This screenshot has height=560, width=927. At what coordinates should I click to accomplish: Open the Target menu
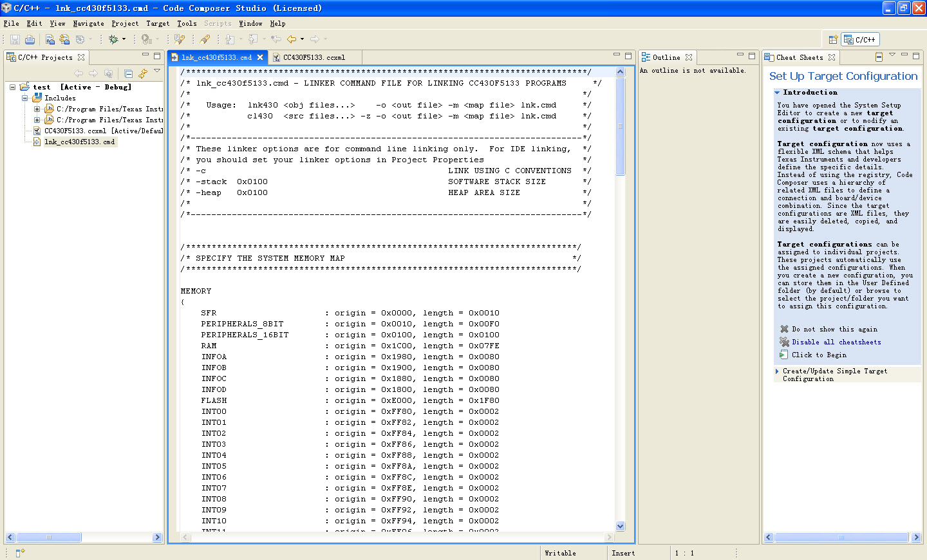tap(158, 23)
